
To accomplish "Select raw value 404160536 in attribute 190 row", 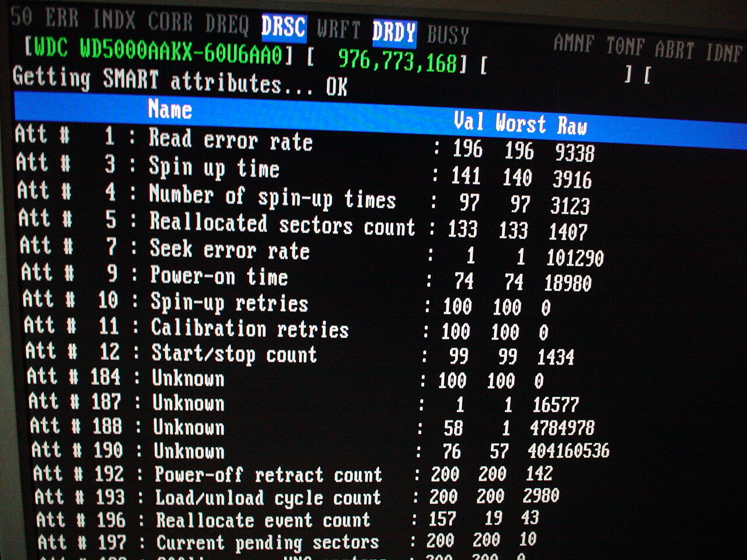I will [x=568, y=450].
